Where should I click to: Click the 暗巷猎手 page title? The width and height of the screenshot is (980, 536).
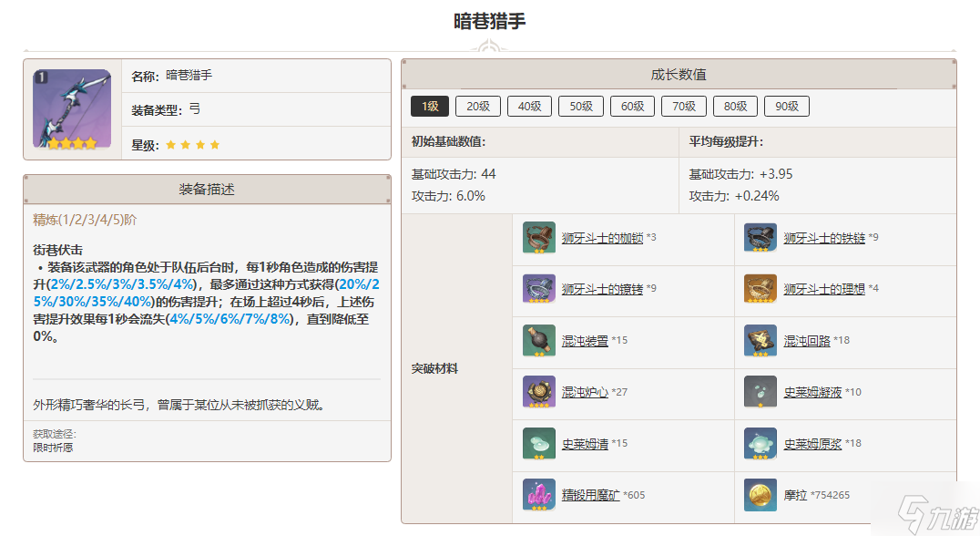tap(489, 21)
